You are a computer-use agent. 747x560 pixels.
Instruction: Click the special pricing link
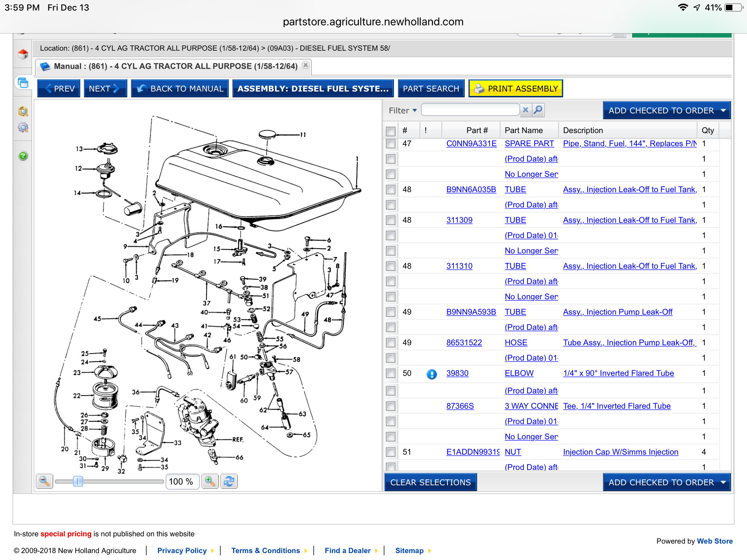click(x=66, y=534)
